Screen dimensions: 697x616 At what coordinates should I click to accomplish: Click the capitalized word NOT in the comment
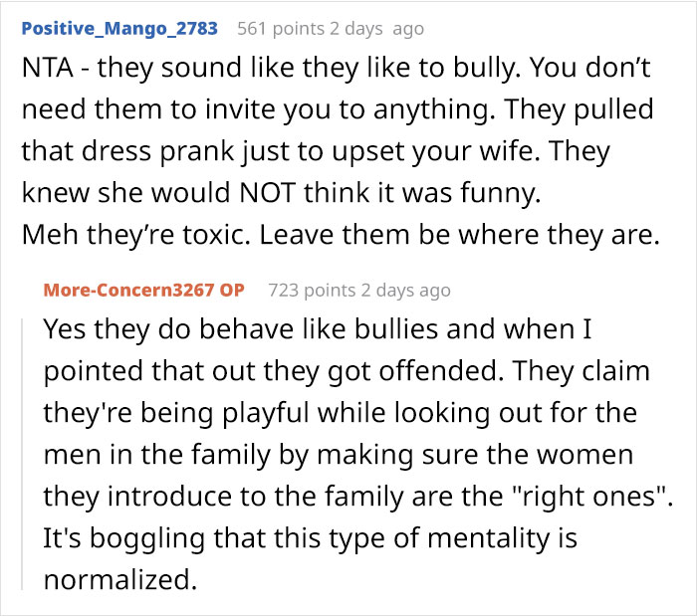pos(268,193)
